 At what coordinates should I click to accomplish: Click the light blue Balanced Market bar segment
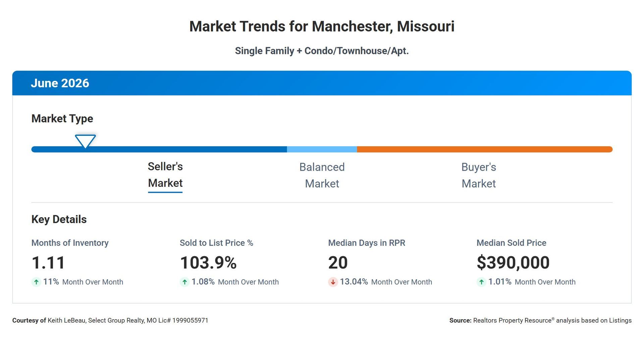(x=322, y=149)
